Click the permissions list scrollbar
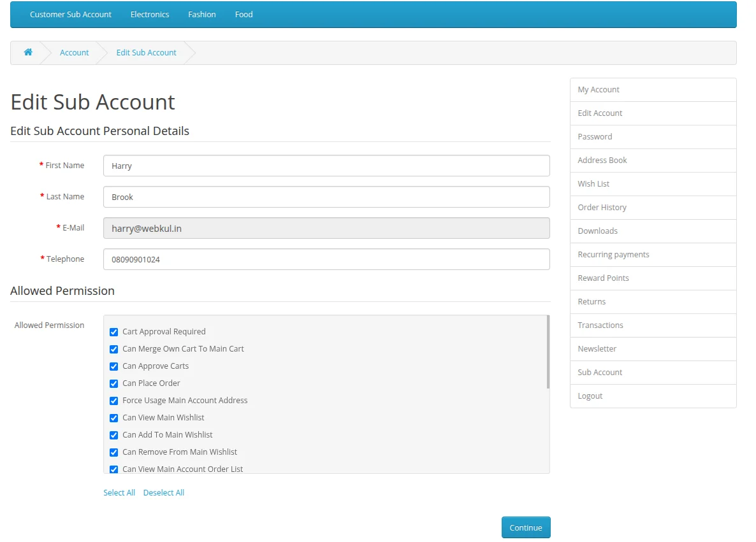This screenshot has height=542, width=756. (x=548, y=352)
